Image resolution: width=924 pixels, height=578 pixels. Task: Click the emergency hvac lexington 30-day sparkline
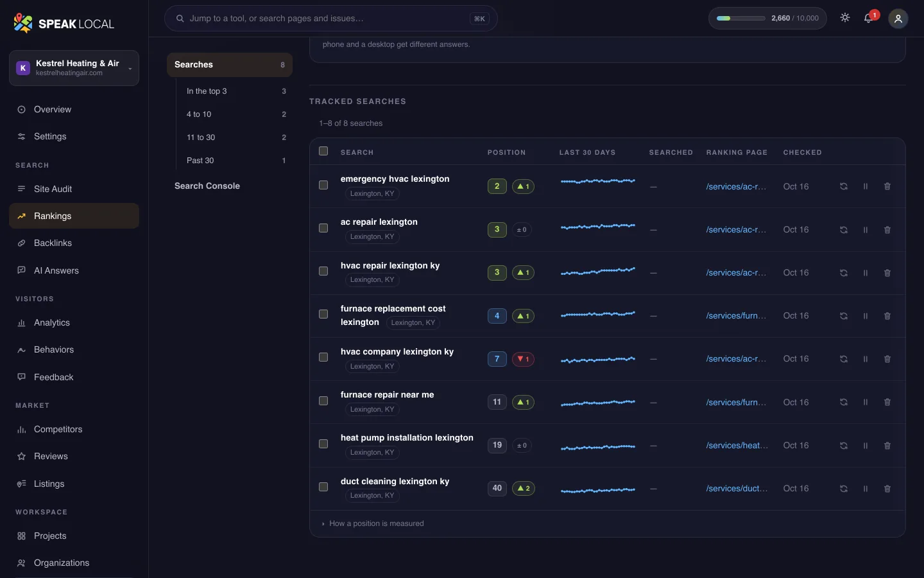pos(598,181)
